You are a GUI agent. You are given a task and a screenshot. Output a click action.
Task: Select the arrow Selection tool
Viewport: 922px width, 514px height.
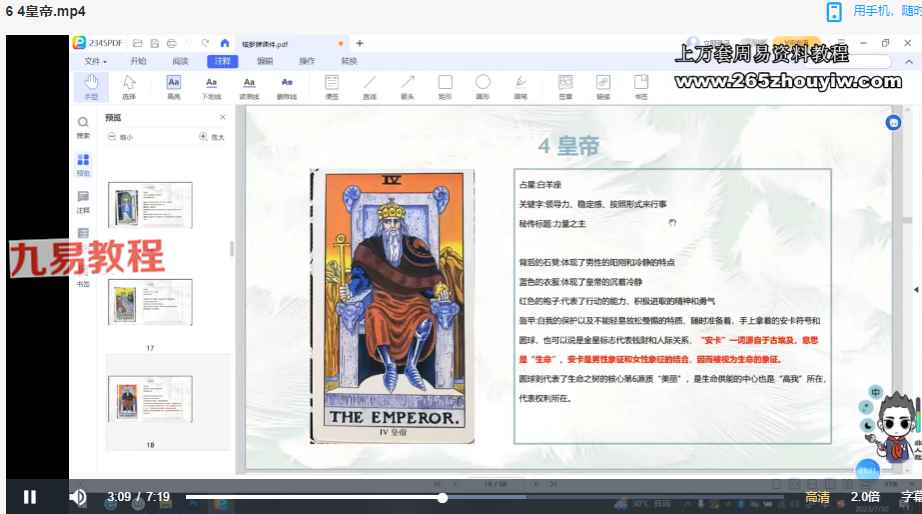tap(129, 86)
